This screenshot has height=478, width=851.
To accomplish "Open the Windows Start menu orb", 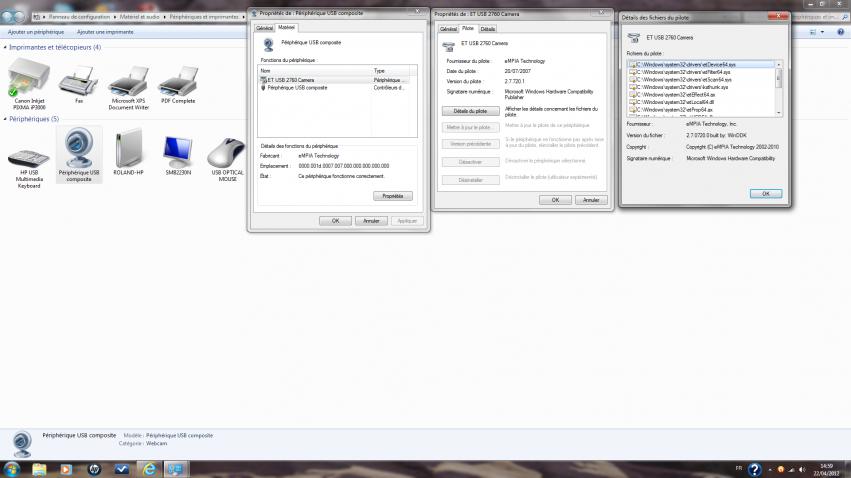I will click(x=11, y=469).
